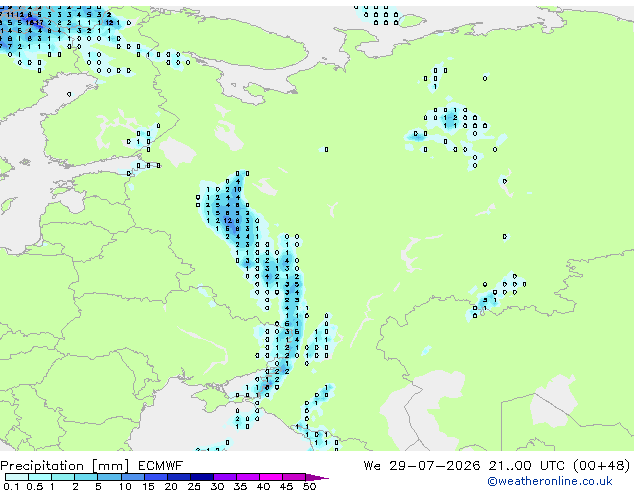Select the 25–30 mm legend color box
This screenshot has height=490, width=634.
pos(202,477)
